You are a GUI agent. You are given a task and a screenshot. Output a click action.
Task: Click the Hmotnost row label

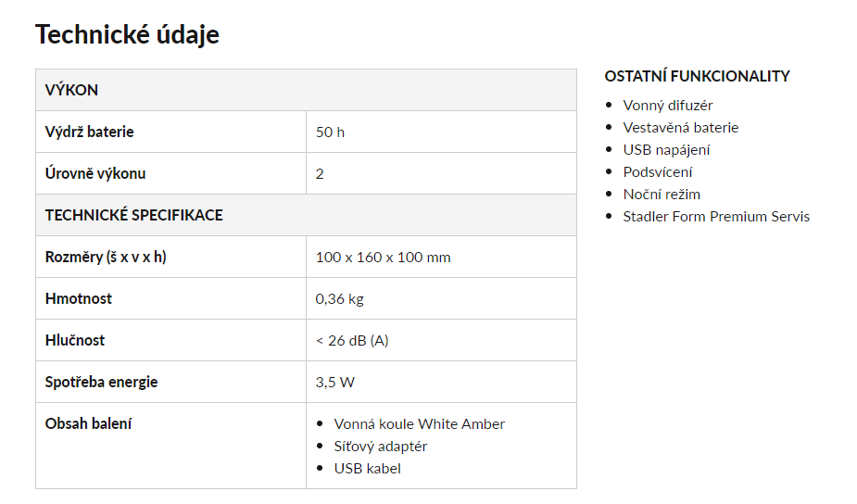[x=78, y=298]
